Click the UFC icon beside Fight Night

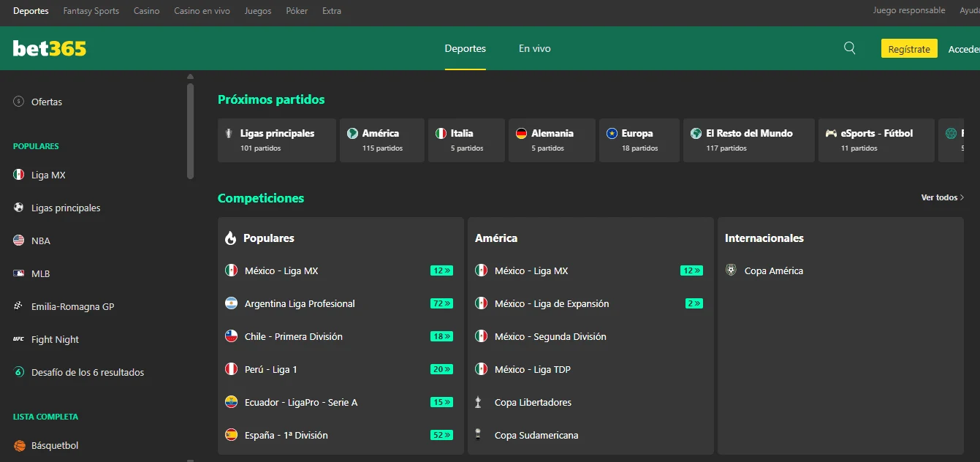[19, 339]
